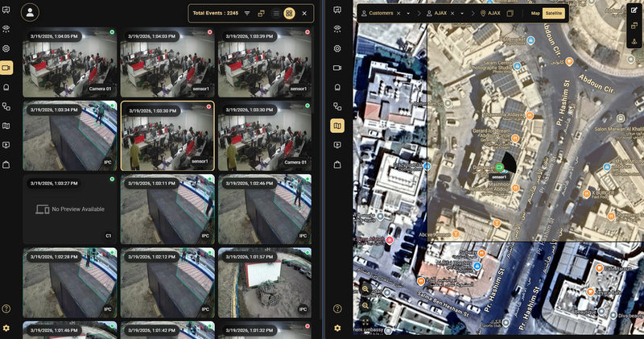Open event thumbnail from 1:04:03 PM
The width and height of the screenshot is (644, 339).
click(x=167, y=62)
